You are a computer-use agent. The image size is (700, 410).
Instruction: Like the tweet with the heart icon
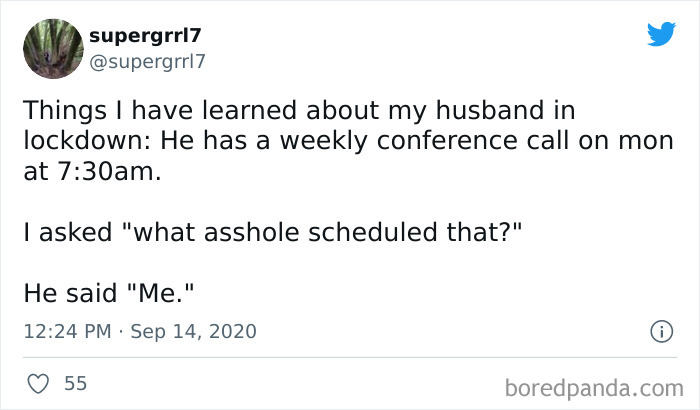click(x=37, y=384)
